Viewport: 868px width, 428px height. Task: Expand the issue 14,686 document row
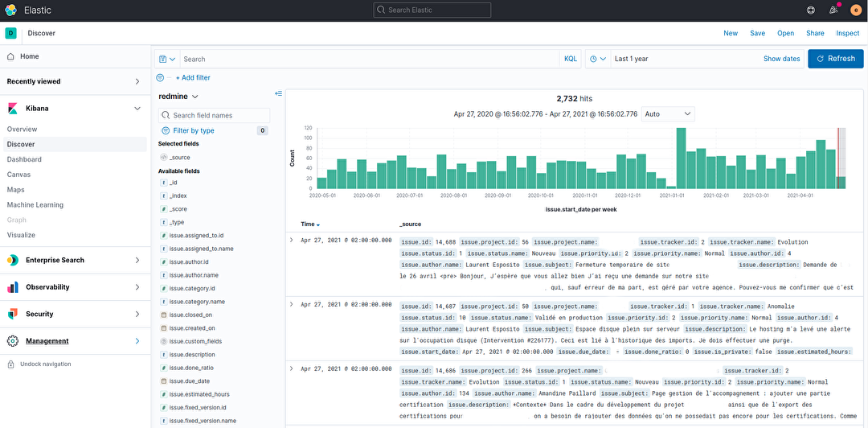[x=291, y=368]
